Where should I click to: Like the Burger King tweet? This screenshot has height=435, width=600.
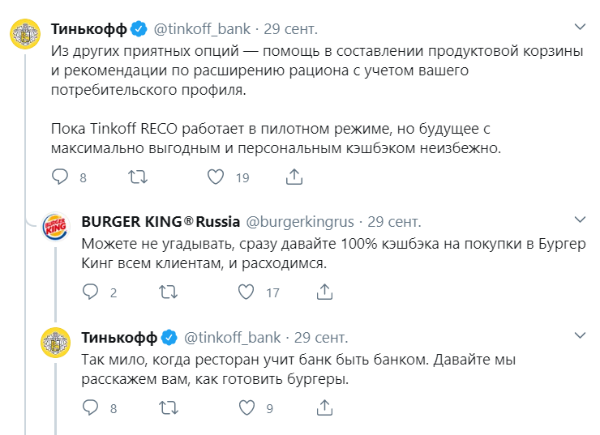point(245,292)
